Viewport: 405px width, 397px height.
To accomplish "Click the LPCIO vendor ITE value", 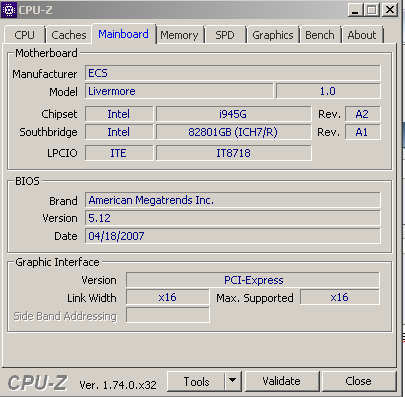I will (x=119, y=153).
